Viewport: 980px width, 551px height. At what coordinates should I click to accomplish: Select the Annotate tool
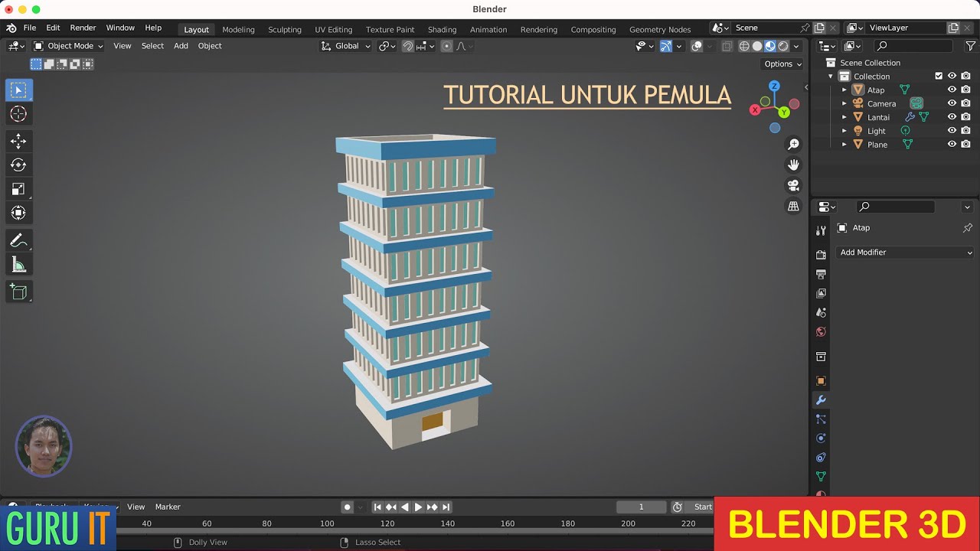click(x=19, y=241)
